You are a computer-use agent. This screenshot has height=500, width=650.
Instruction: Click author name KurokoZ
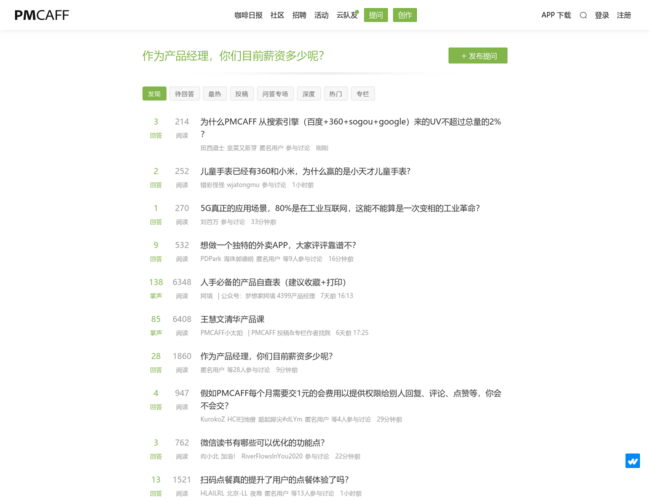pyautogui.click(x=212, y=419)
